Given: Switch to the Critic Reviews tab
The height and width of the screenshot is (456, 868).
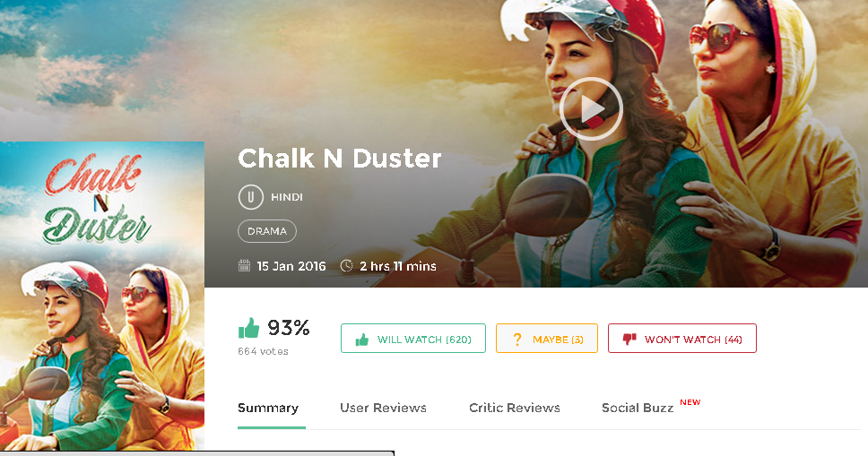Looking at the screenshot, I should [x=515, y=408].
